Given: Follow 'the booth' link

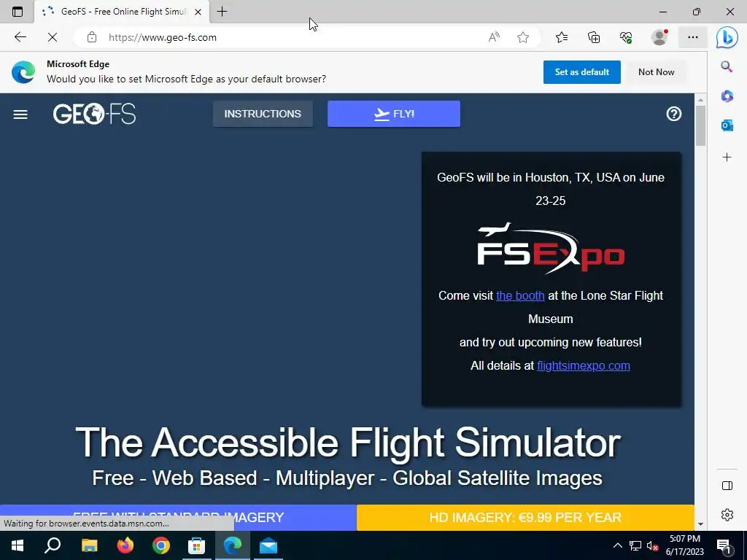Looking at the screenshot, I should click(x=519, y=295).
